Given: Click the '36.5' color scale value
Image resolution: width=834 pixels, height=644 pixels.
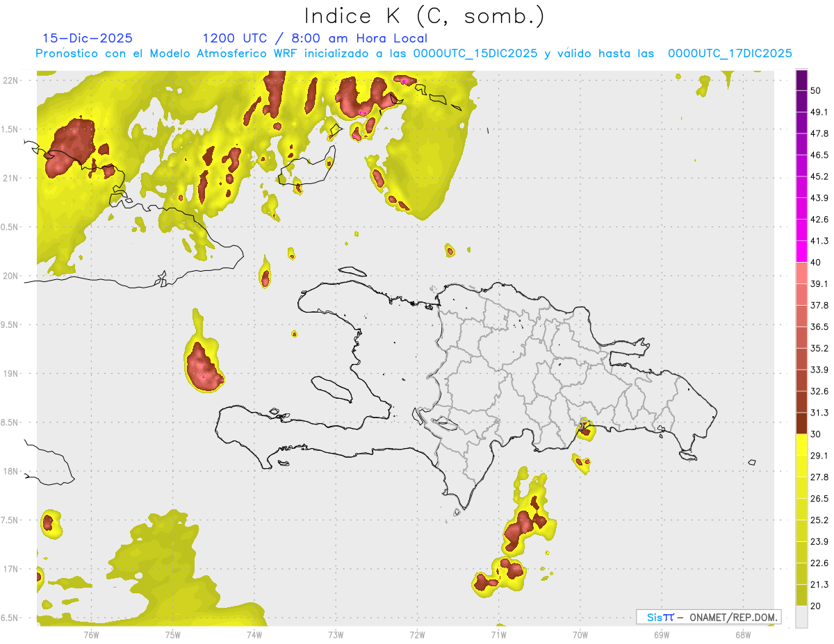Looking at the screenshot, I should (819, 327).
